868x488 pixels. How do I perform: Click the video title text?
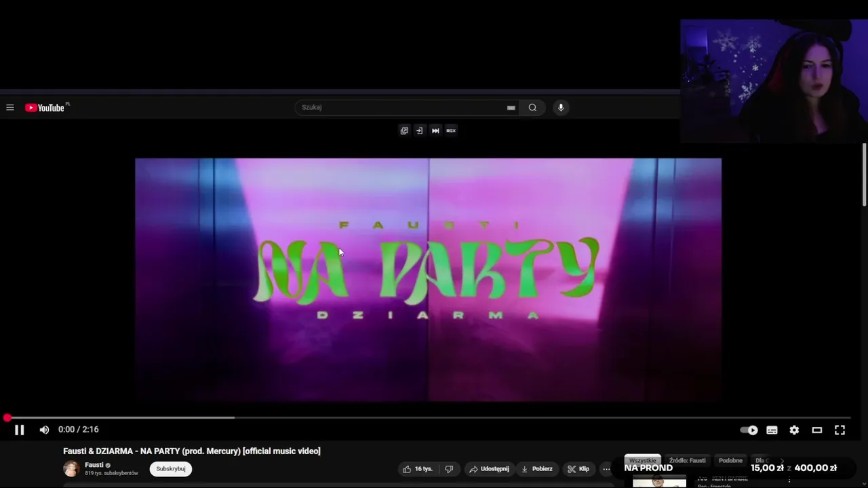click(x=192, y=451)
